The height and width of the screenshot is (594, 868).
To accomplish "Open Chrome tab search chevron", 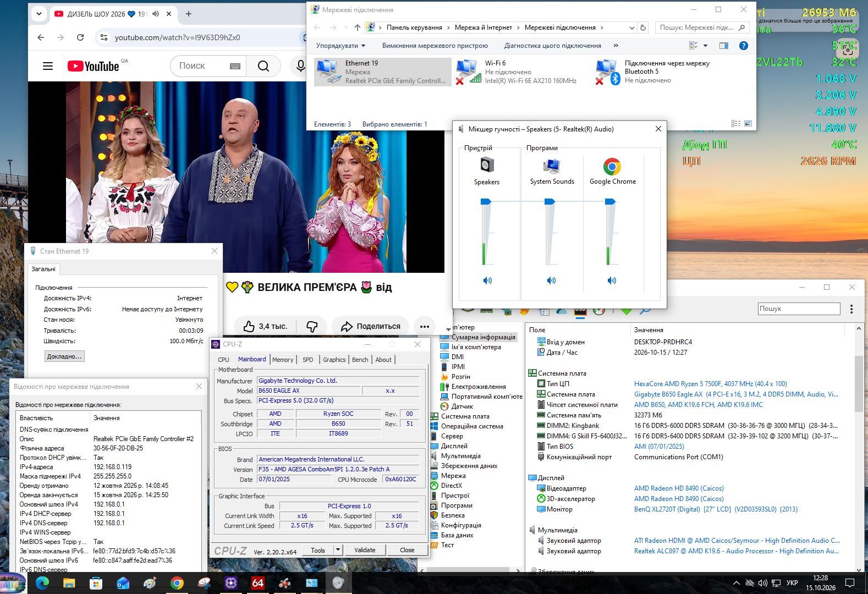I will pos(39,14).
